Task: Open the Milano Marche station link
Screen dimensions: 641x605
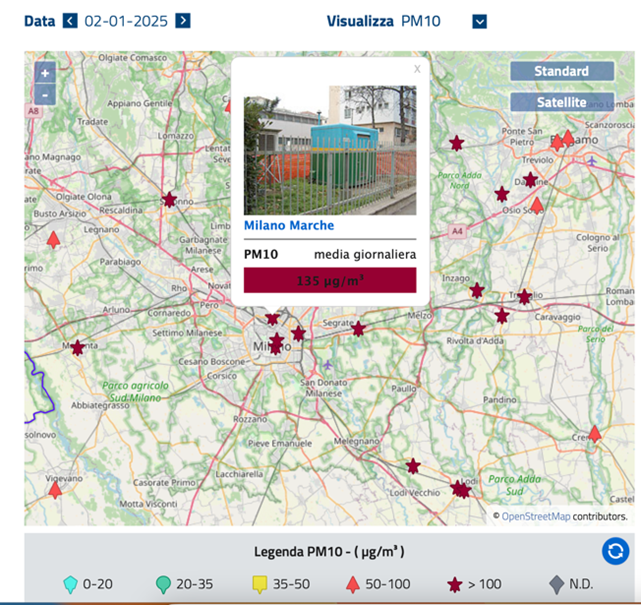Action: click(x=289, y=225)
